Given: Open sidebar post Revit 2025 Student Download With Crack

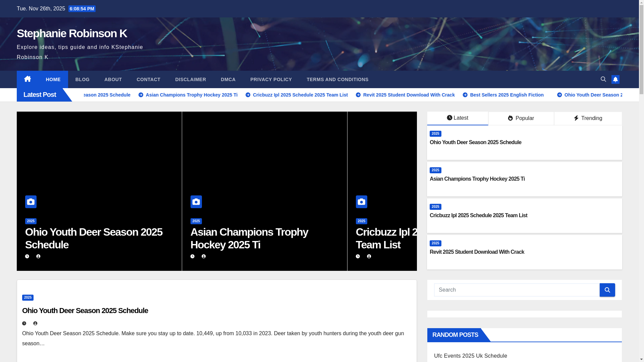Looking at the screenshot, I should [x=477, y=252].
